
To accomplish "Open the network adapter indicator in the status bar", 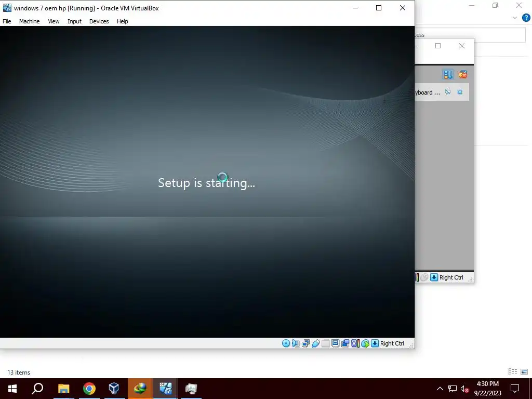I will (x=305, y=343).
